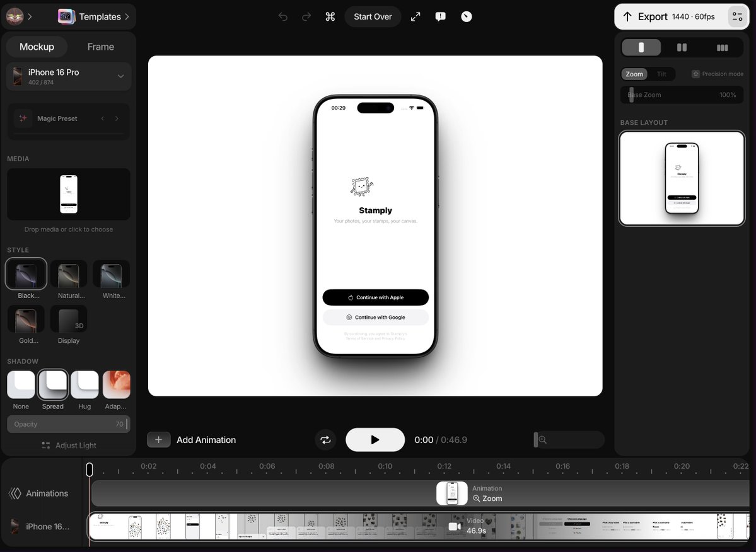Switch to the Mockup tab
The width and height of the screenshot is (756, 552).
click(37, 47)
